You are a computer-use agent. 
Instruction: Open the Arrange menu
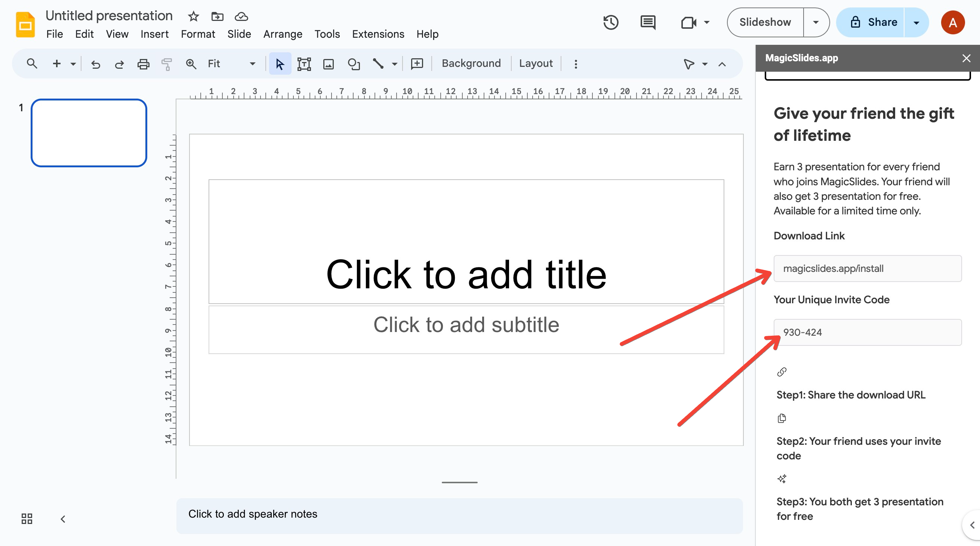(x=283, y=34)
